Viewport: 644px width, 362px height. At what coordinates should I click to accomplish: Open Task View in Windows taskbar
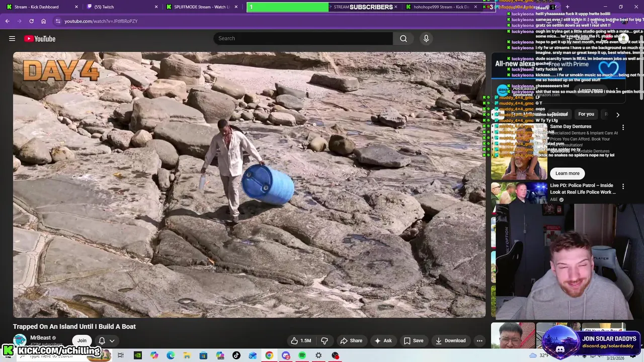[121, 355]
